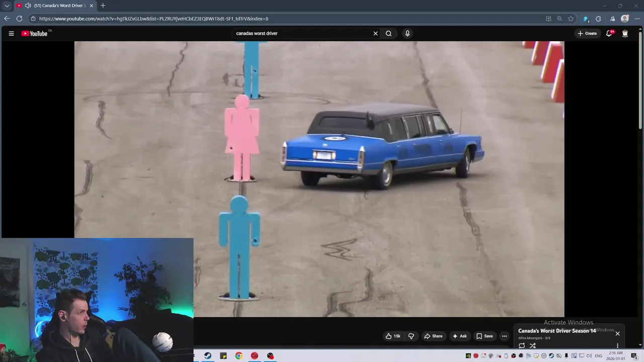
Task: Add this page to favorites star
Action: tap(571, 19)
